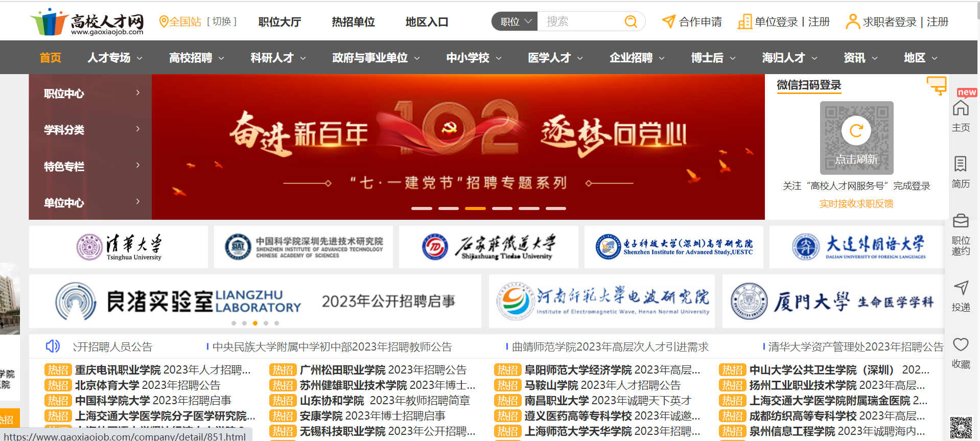Click the QR code refresh icon
The height and width of the screenshot is (441, 980).
(856, 131)
